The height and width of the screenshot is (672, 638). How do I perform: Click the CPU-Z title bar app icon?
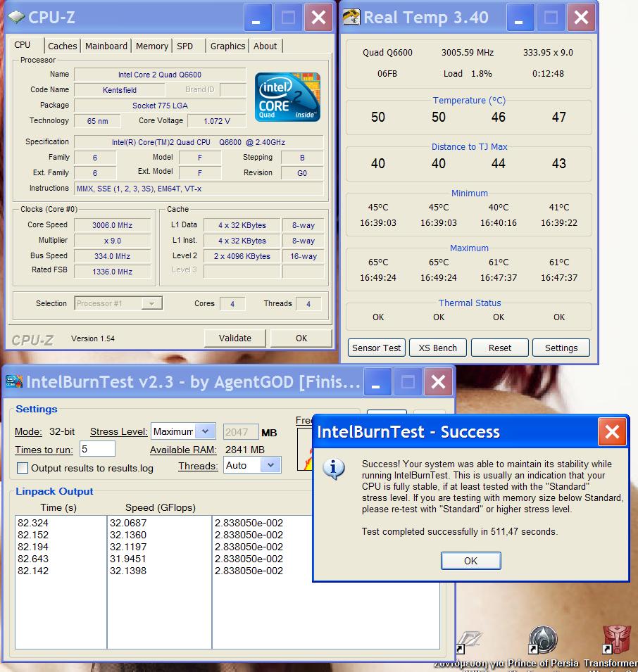click(x=16, y=17)
